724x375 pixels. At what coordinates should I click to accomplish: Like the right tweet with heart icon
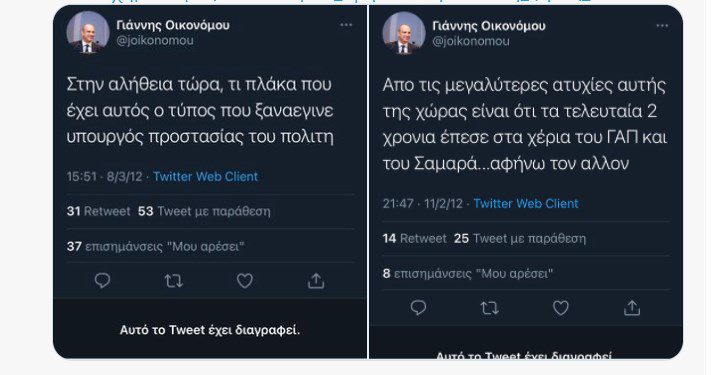[561, 308]
